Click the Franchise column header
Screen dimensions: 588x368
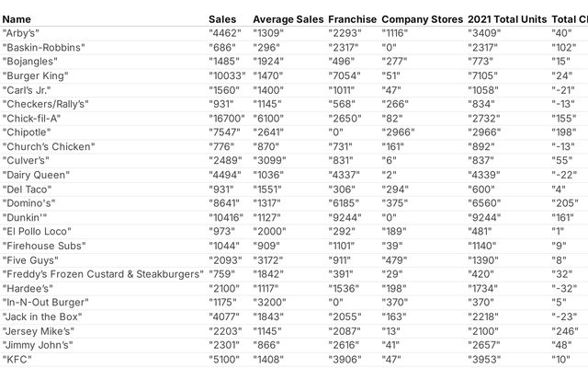(x=352, y=19)
